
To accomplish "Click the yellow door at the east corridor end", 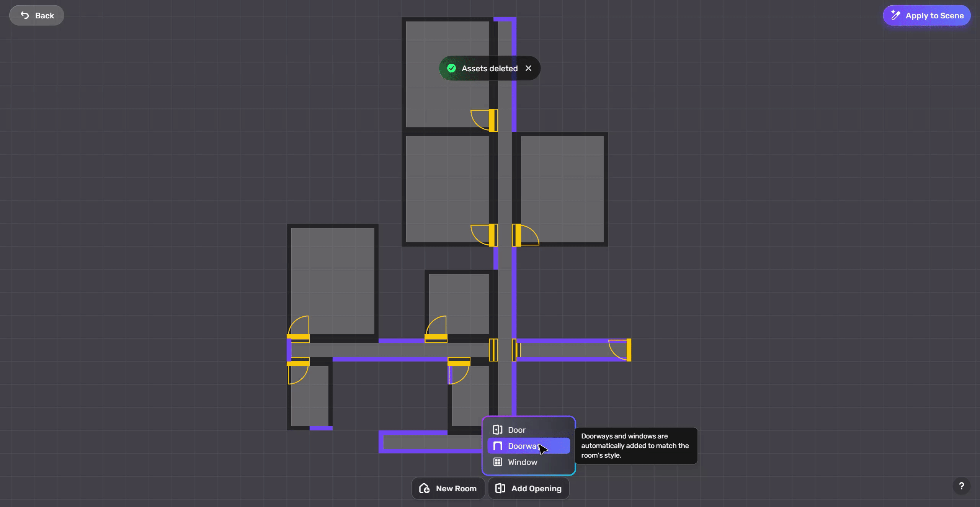I will pos(629,350).
